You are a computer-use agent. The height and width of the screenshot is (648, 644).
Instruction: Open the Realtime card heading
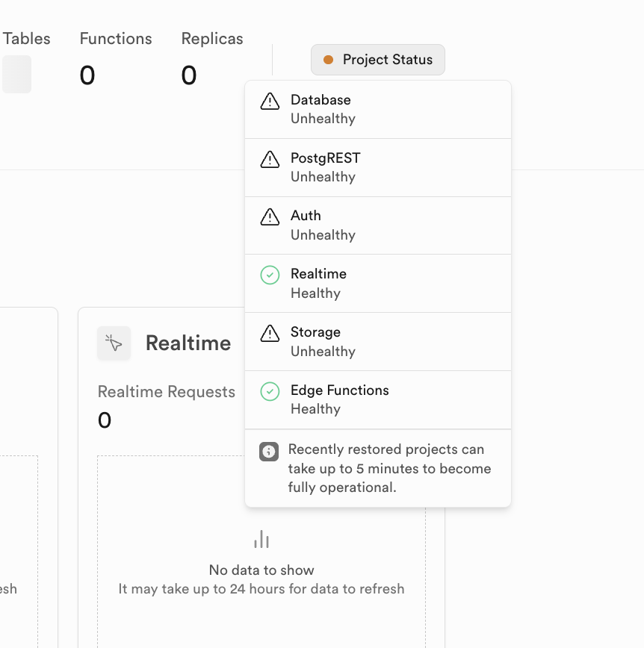coord(188,343)
